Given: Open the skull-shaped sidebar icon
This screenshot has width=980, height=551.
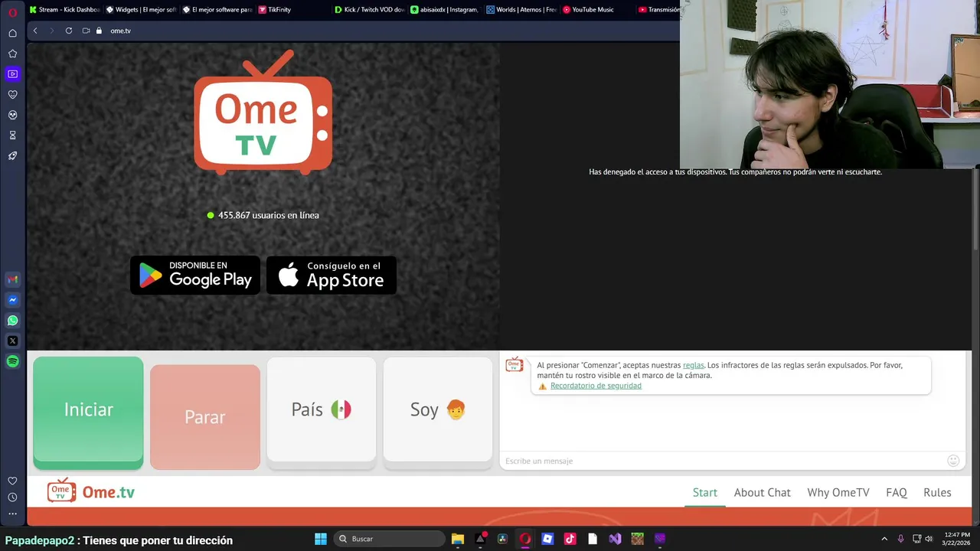Looking at the screenshot, I should 12,115.
